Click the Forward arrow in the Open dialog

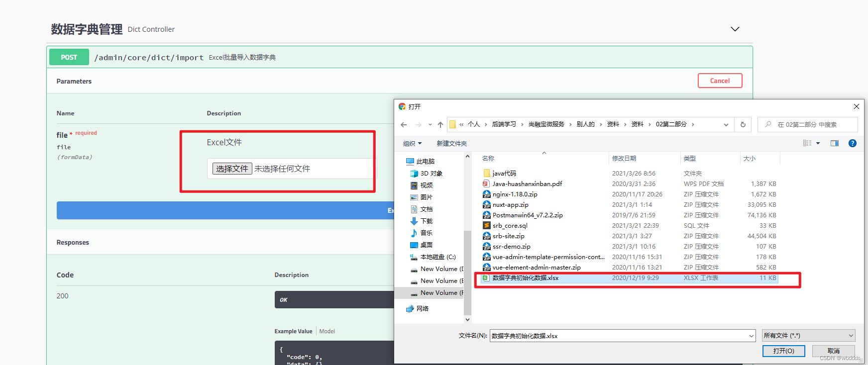pos(418,125)
